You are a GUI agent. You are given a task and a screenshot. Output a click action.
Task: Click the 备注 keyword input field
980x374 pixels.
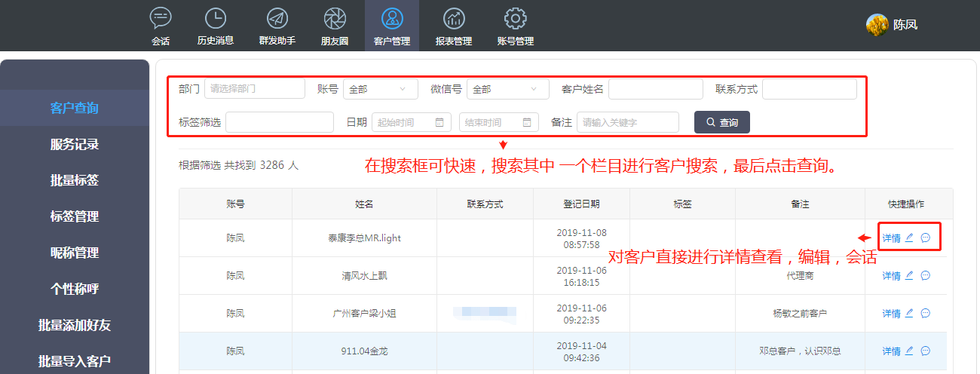pos(628,122)
